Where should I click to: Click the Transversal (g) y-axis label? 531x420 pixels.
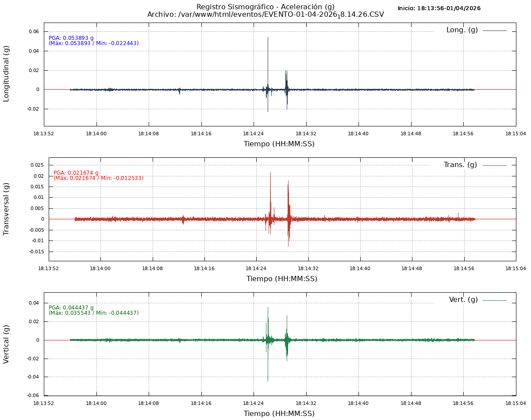[x=7, y=209]
